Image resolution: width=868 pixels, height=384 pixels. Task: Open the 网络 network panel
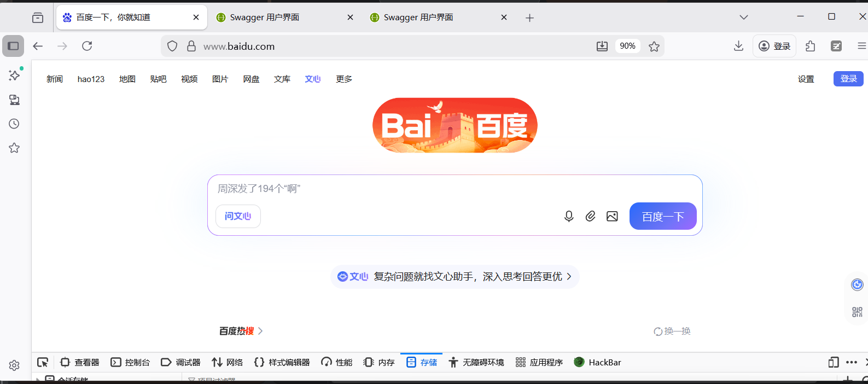tap(228, 362)
